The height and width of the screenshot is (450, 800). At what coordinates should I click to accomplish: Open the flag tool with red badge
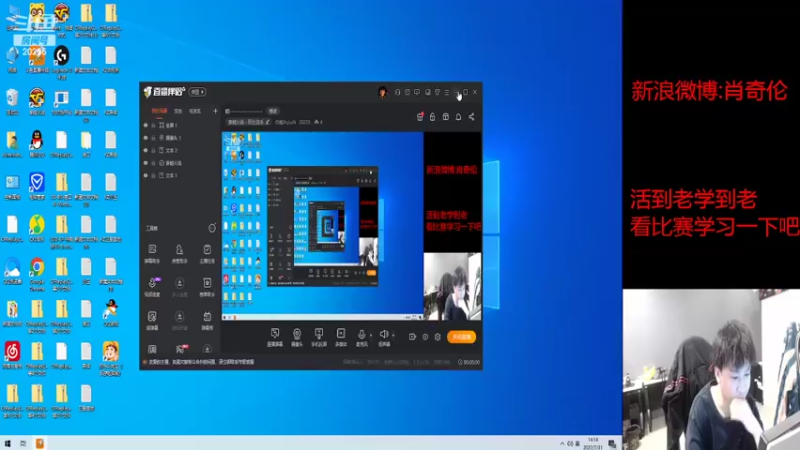coord(180,349)
